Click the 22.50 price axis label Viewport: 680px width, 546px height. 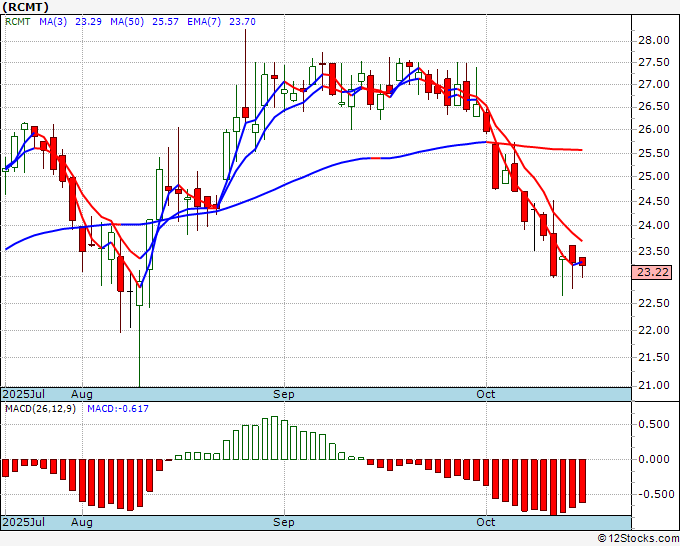tap(654, 303)
